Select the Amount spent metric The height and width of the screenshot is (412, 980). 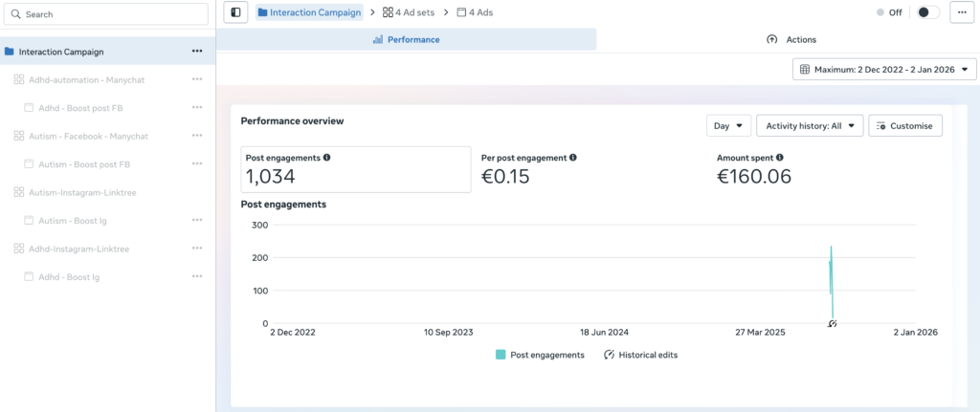tap(827, 169)
